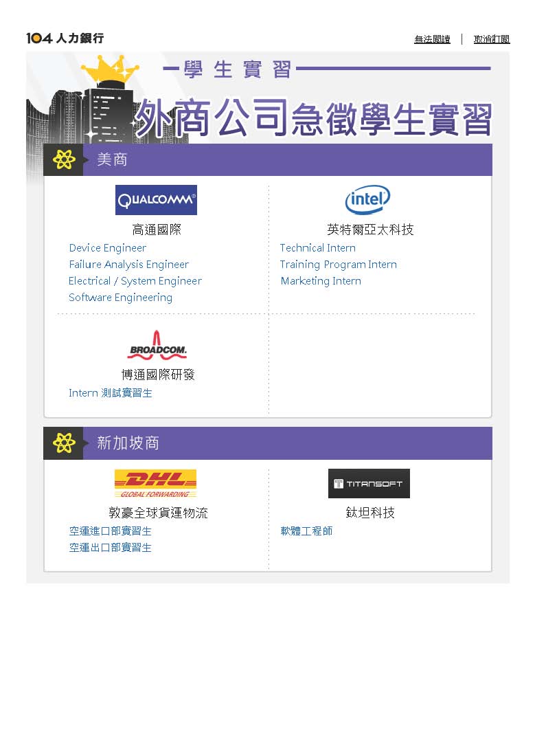Click the flower icon beside 新加坡商
Screen dimensions: 535x756
click(x=64, y=443)
